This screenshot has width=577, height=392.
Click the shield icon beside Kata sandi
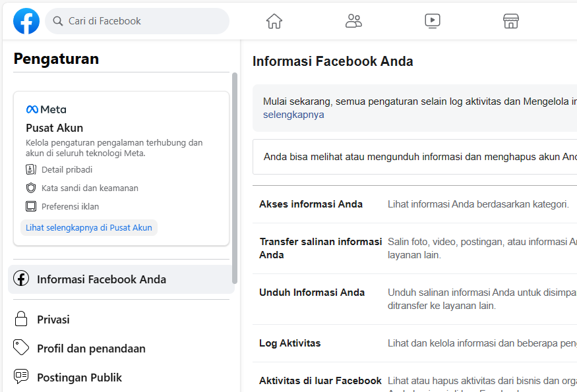coord(31,188)
